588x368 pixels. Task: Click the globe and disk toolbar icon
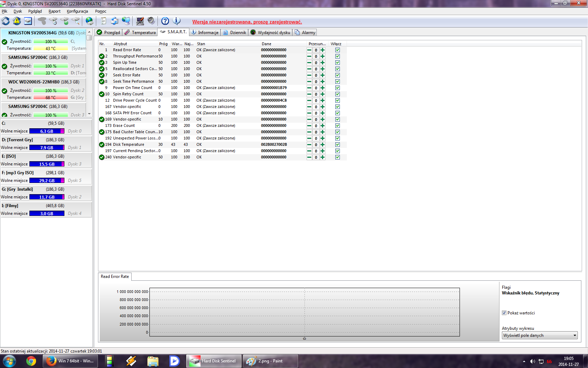coord(90,21)
